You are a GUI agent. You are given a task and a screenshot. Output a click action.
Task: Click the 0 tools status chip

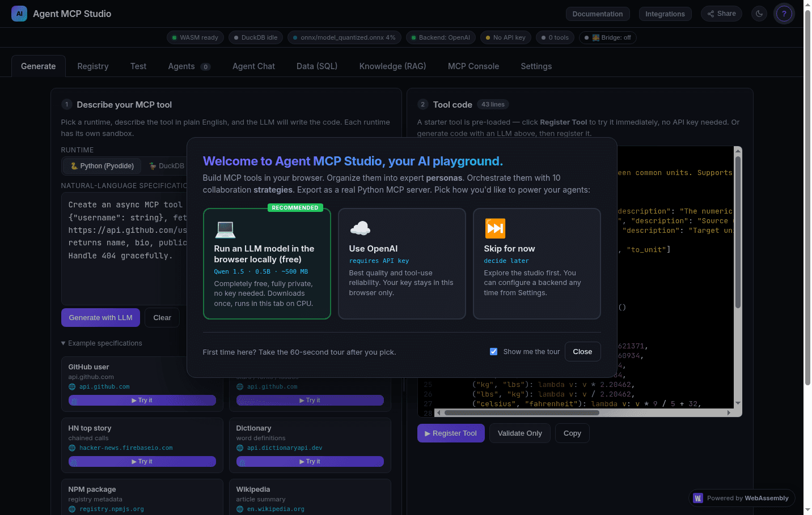click(x=555, y=37)
